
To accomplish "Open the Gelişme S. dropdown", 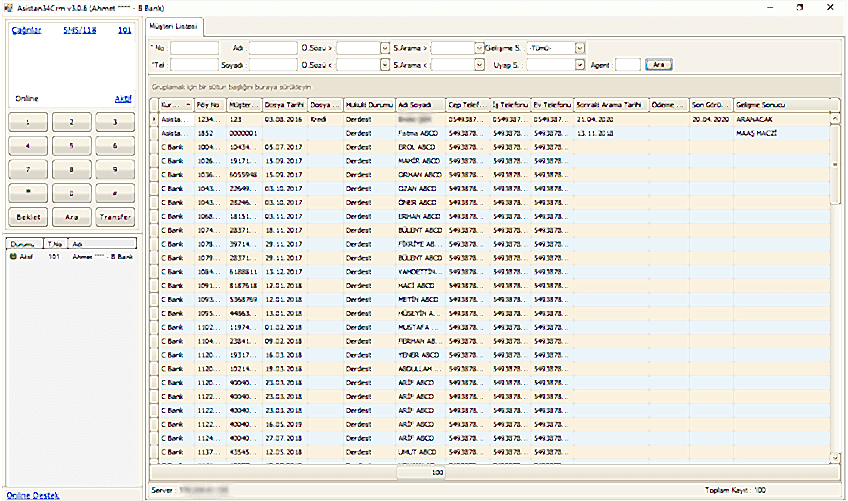I will coord(579,47).
